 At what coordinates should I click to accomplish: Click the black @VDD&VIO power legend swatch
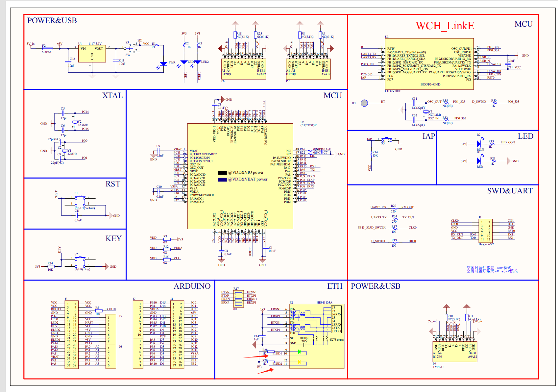[222, 173]
